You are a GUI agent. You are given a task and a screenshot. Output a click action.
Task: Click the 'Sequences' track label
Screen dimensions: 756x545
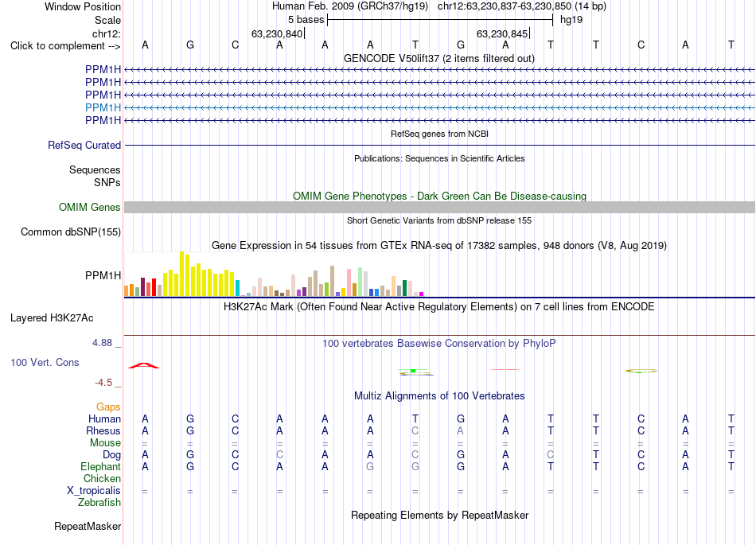tap(95, 169)
